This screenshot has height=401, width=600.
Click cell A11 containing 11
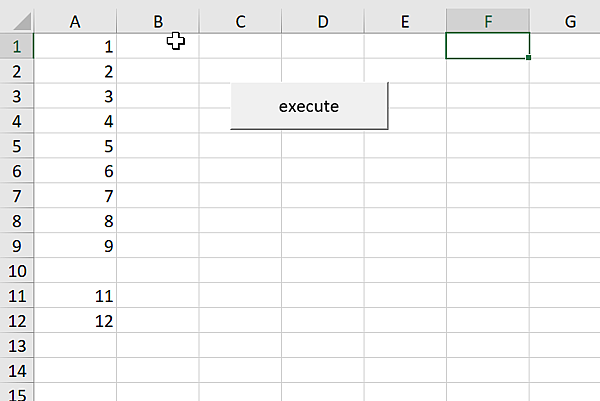[x=76, y=296]
